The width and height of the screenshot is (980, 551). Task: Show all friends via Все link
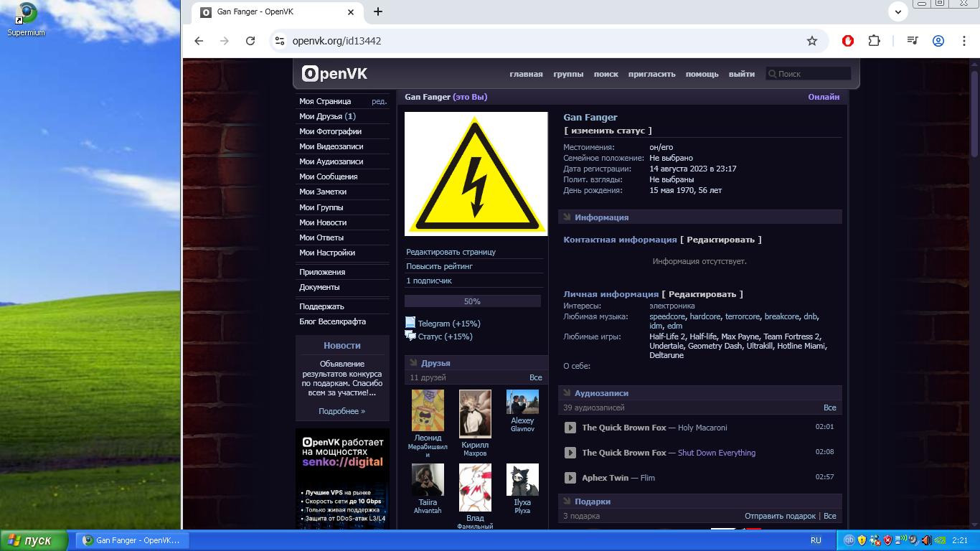(535, 377)
